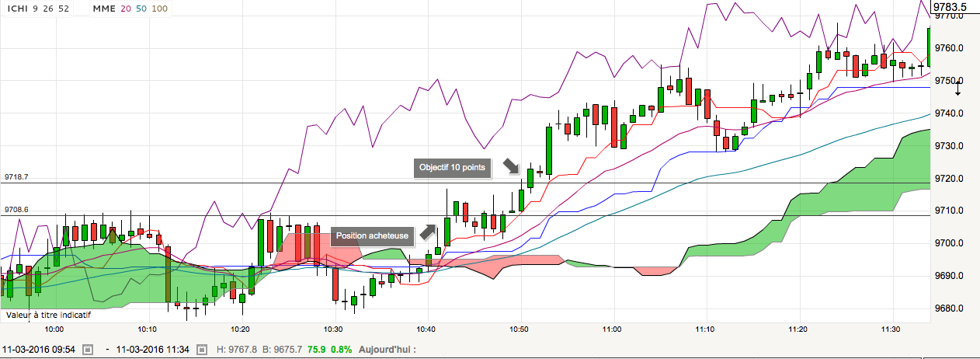Screen dimensions: 980x359
Task: Click the 9708.6 horizontal level label
Action: tap(16, 210)
